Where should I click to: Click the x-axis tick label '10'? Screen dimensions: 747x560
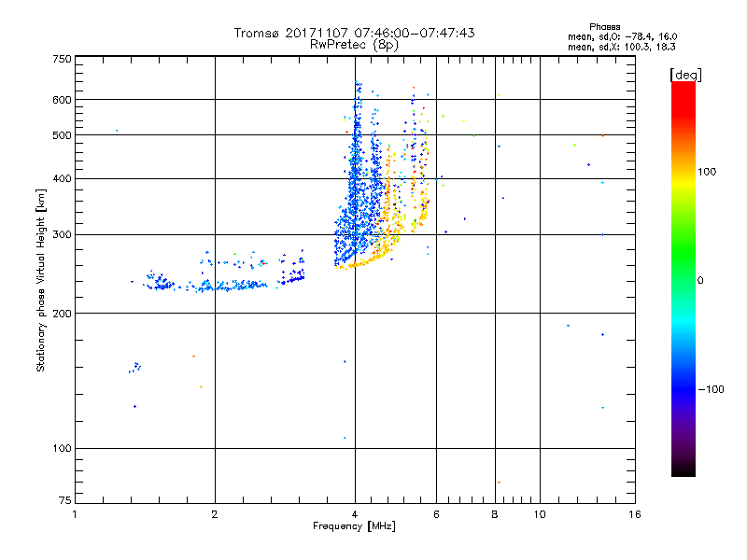tap(540, 514)
